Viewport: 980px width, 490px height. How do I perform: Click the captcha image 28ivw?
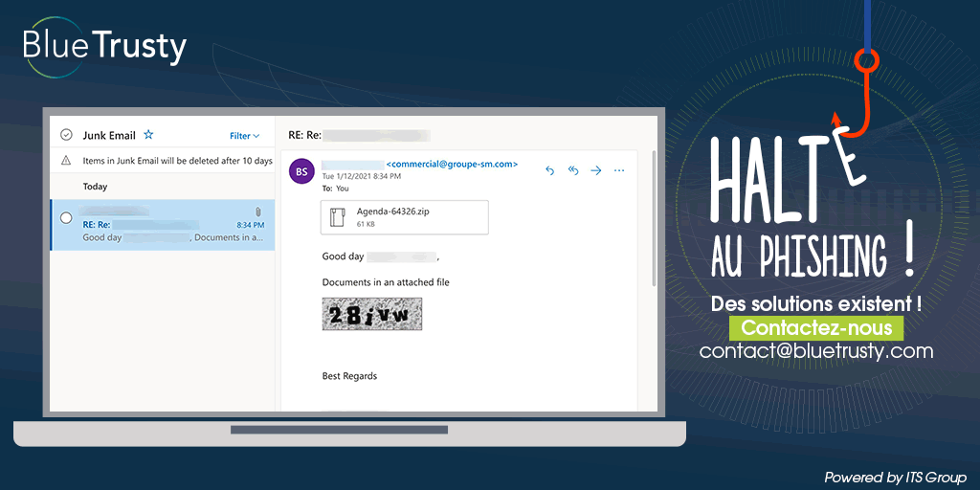click(x=372, y=314)
